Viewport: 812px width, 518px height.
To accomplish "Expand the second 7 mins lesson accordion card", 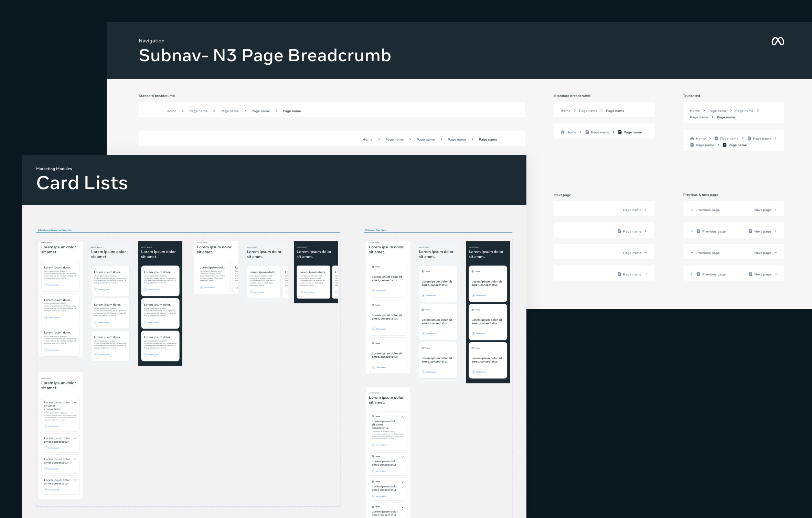I will (x=403, y=457).
